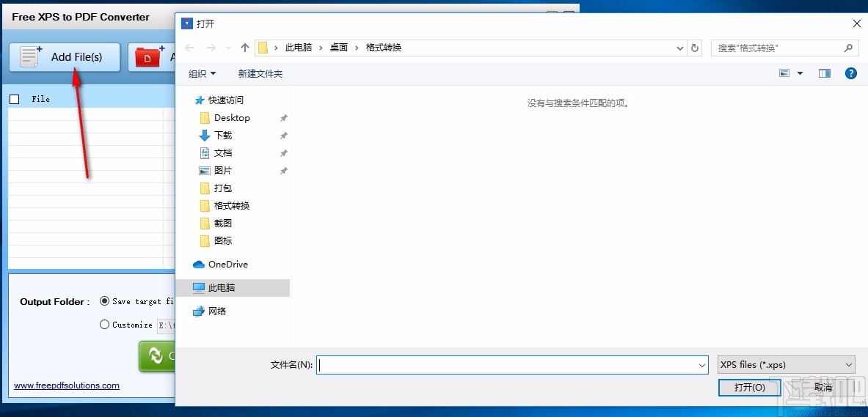The image size is (868, 417).
Task: Click the folder icon in the address bar
Action: (263, 48)
